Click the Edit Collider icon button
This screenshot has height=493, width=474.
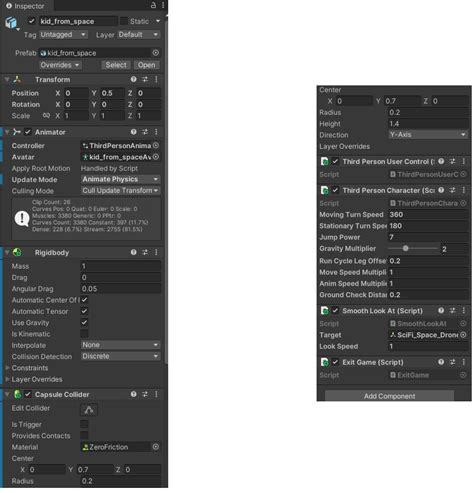tap(89, 410)
